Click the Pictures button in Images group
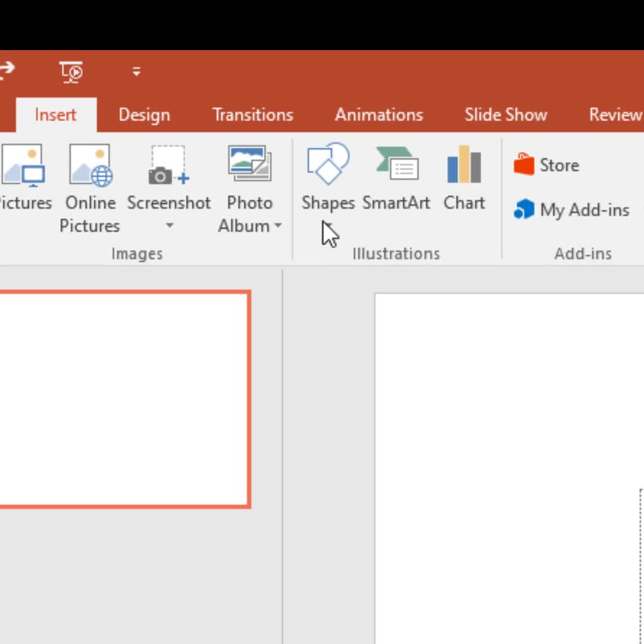Viewport: 644px width, 644px height. pyautogui.click(x=23, y=178)
